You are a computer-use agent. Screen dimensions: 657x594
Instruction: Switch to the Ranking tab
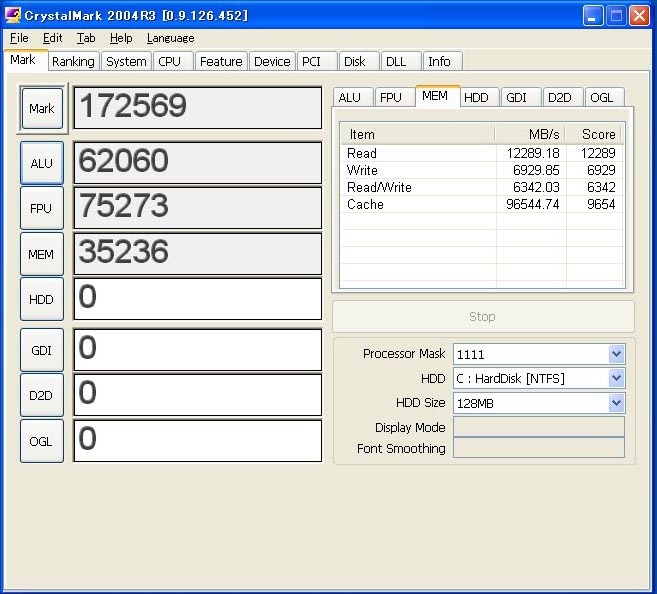pos(73,61)
